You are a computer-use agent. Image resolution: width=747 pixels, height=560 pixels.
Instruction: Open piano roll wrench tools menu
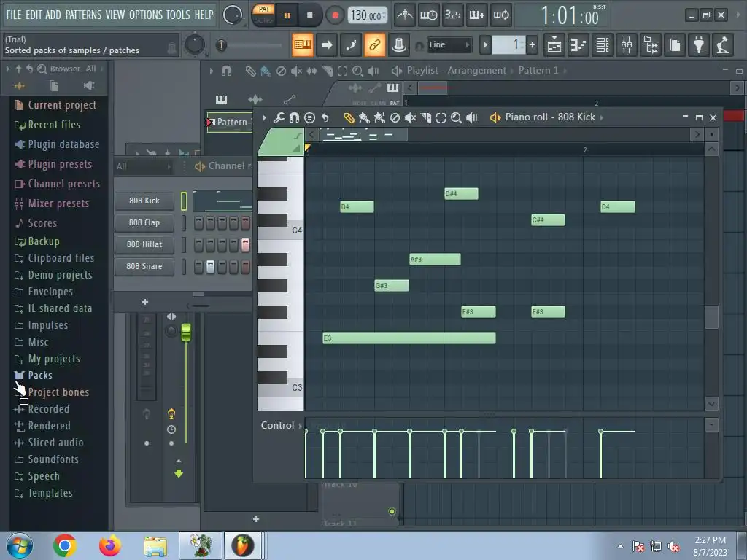279,117
